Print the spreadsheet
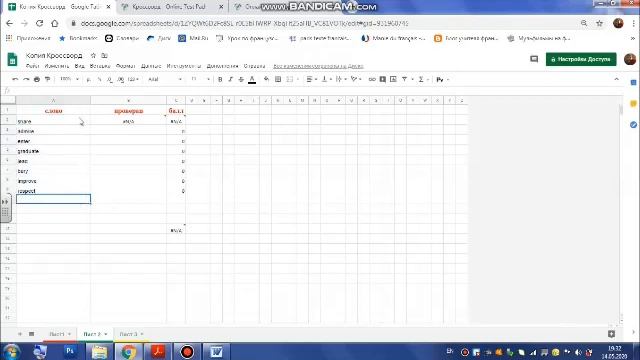 tap(37, 79)
